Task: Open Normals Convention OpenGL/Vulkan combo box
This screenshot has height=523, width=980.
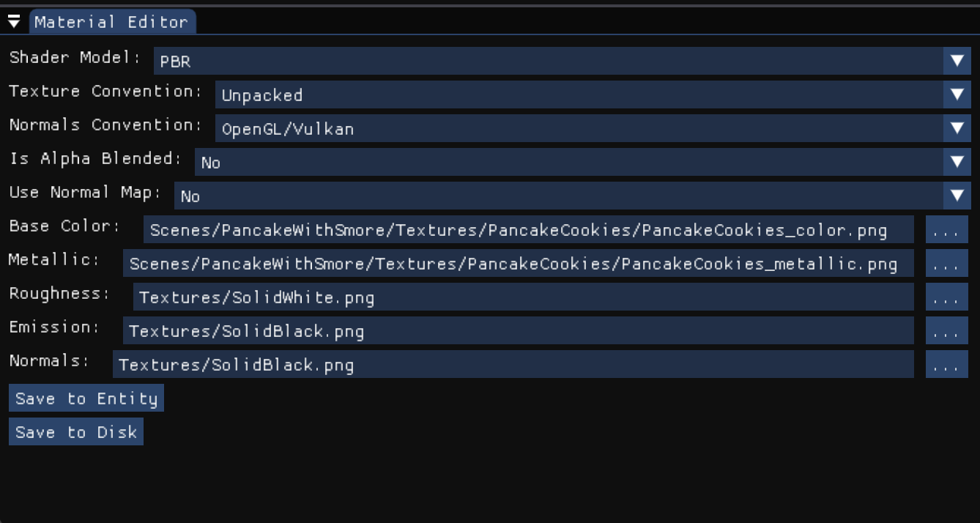Action: [x=579, y=129]
